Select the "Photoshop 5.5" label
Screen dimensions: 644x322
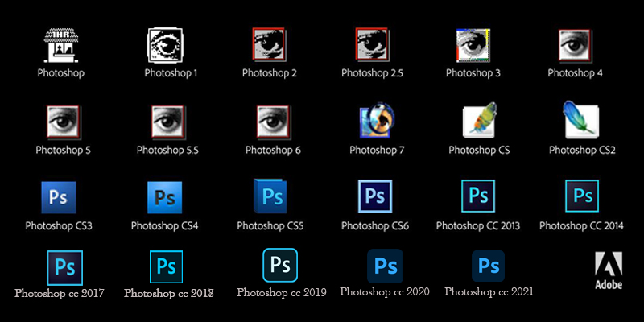click(x=167, y=150)
